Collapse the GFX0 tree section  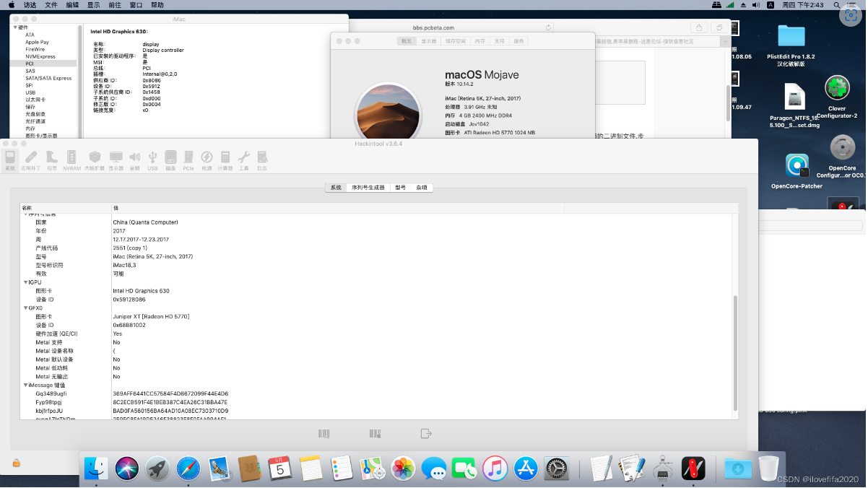tap(25, 308)
